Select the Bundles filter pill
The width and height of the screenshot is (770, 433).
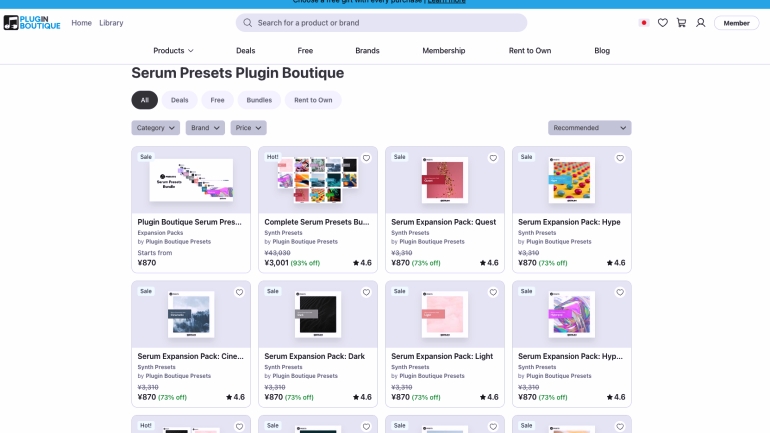(259, 100)
